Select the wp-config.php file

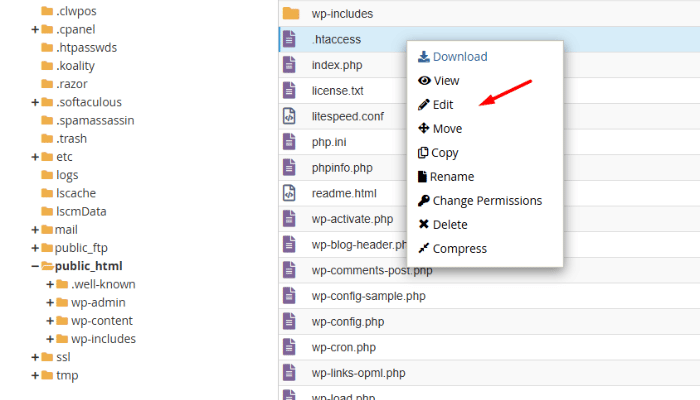click(347, 322)
